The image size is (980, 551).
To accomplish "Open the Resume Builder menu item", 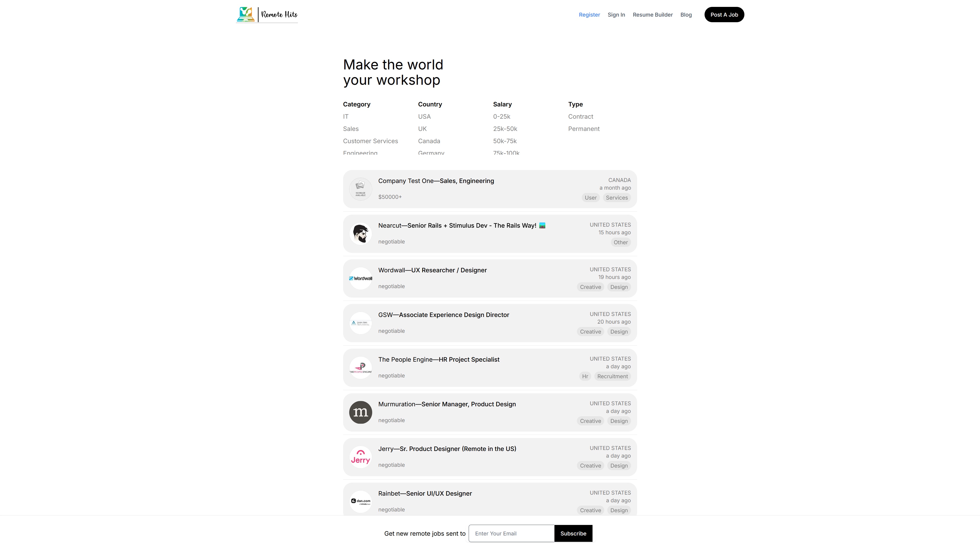I will tap(652, 15).
